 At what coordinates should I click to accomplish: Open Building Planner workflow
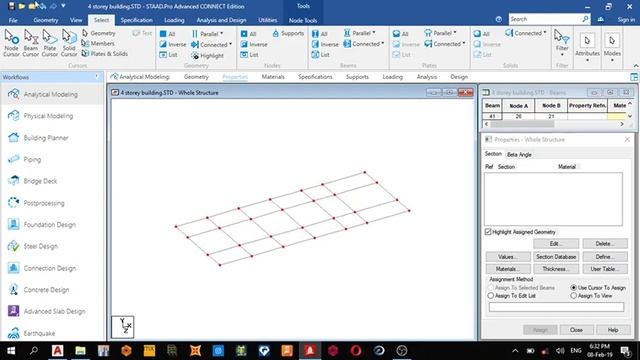[x=52, y=138]
